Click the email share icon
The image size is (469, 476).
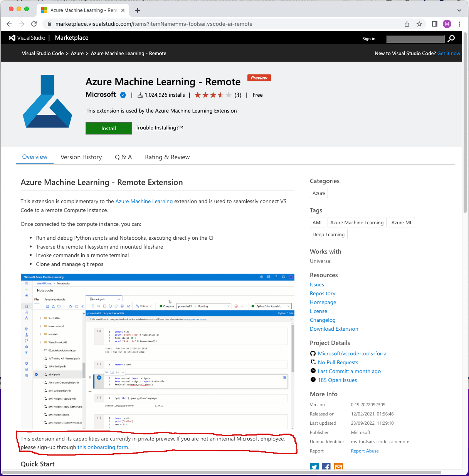pyautogui.click(x=338, y=467)
